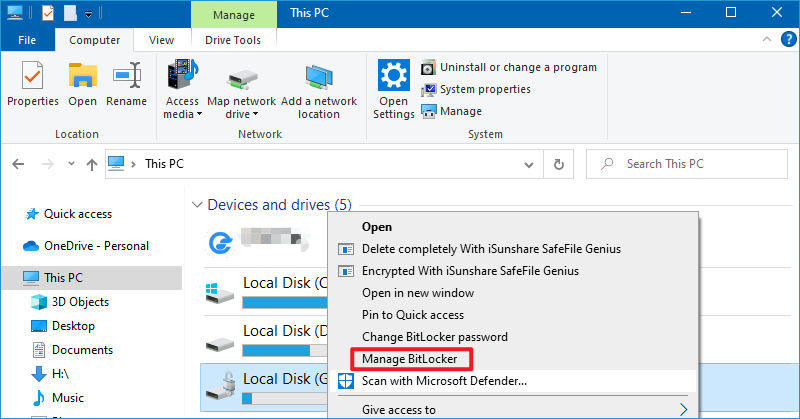800x419 pixels.
Task: Click the Local Disk D drive icon
Action: tap(219, 343)
